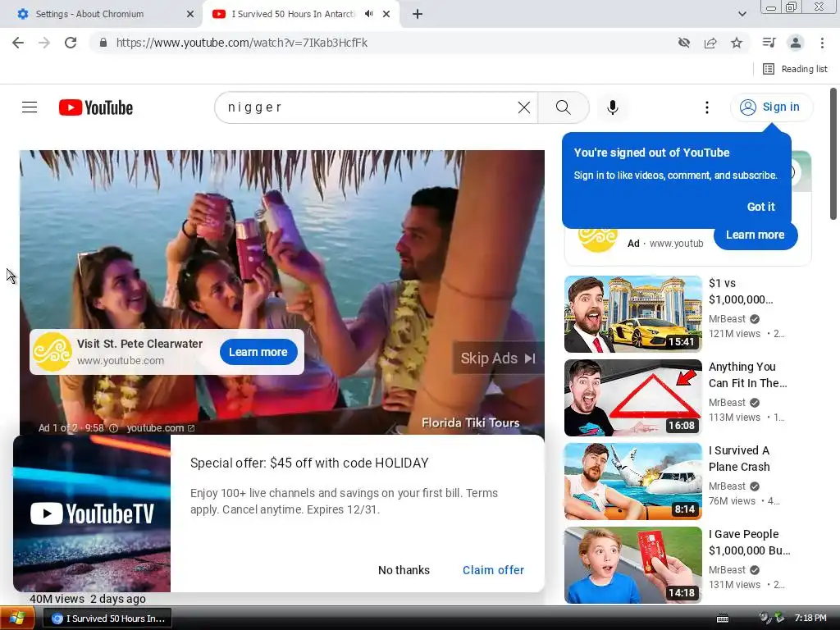This screenshot has width=840, height=630.
Task: Open the on-screen keyboard tray icon
Action: pyautogui.click(x=723, y=619)
